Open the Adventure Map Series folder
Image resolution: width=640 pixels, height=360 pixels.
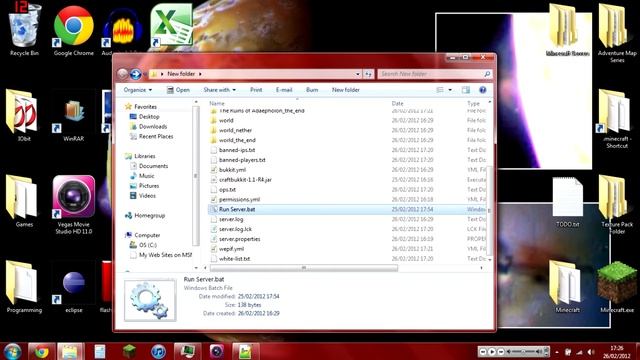[x=617, y=33]
